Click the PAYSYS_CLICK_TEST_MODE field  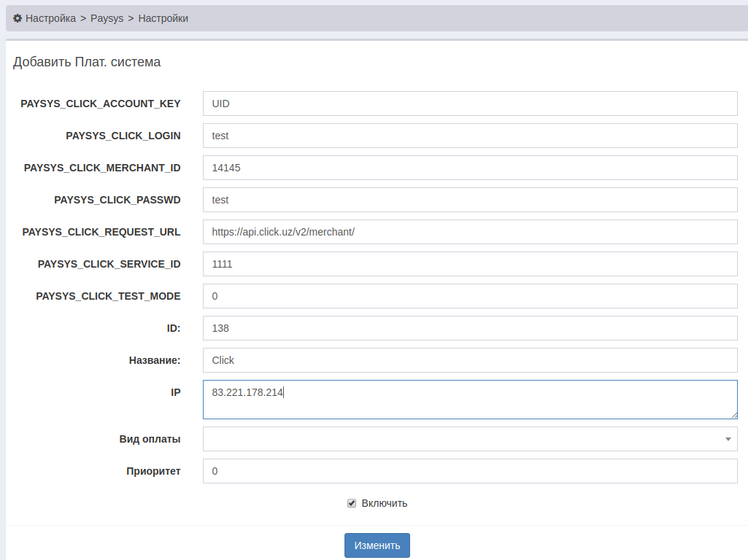[x=470, y=296]
